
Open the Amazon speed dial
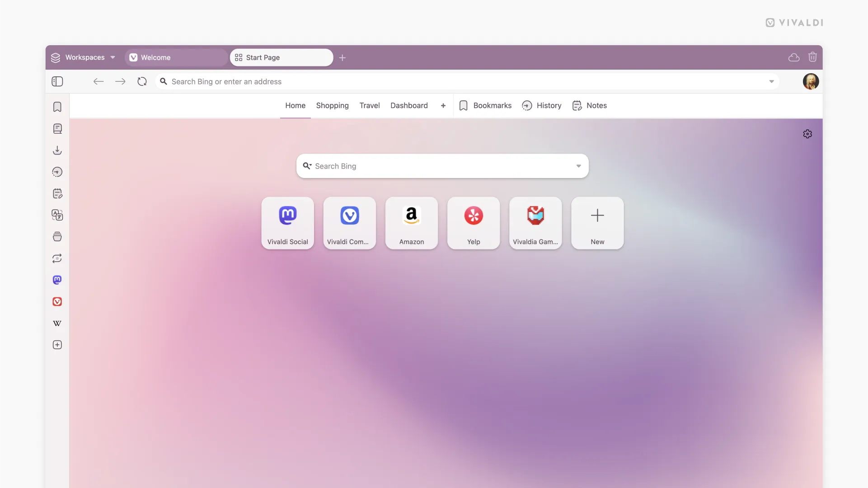[x=412, y=223]
